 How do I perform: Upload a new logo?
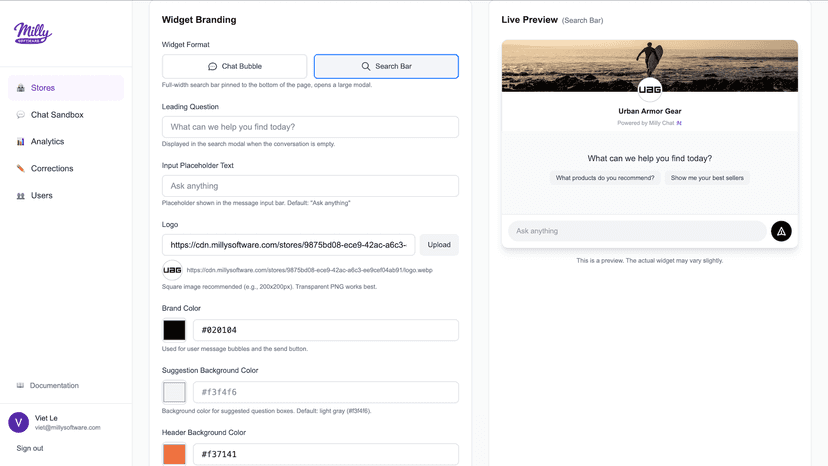tap(439, 245)
